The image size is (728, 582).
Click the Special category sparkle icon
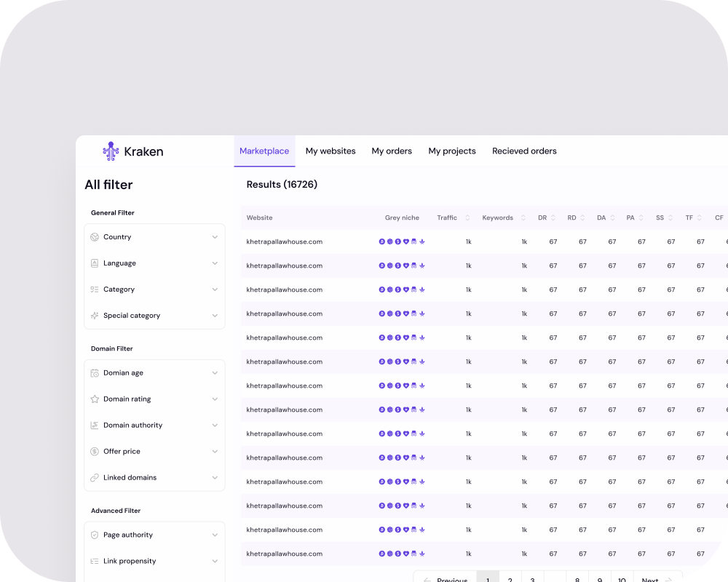pyautogui.click(x=95, y=316)
